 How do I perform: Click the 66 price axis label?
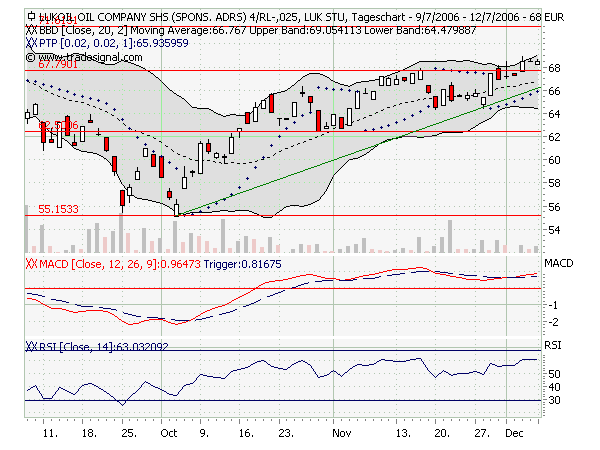click(554, 91)
